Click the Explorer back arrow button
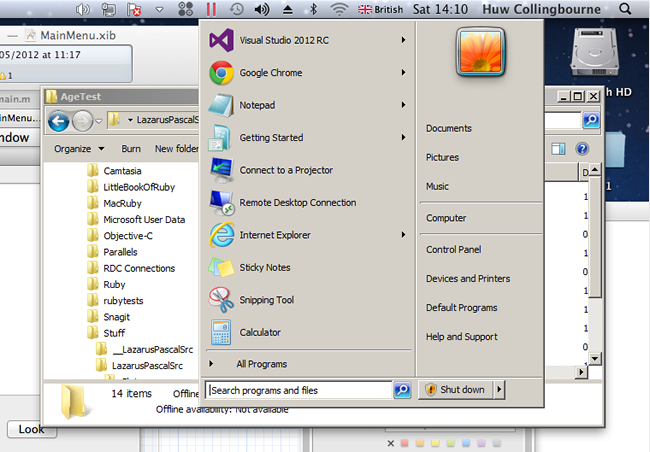This screenshot has height=452, width=650. 58,121
